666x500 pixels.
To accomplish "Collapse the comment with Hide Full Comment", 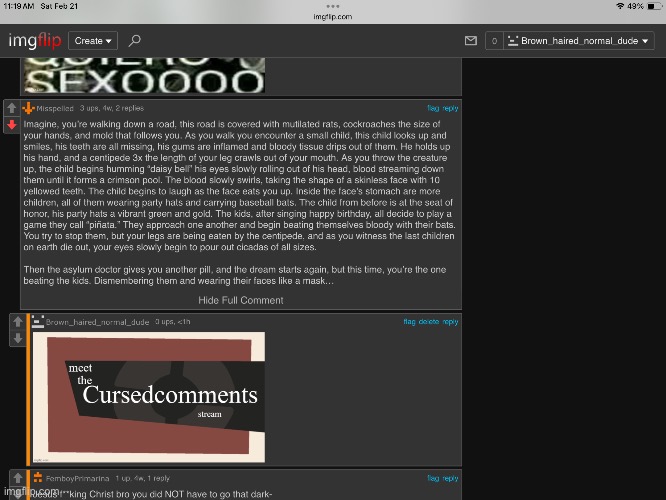I will pos(240,300).
